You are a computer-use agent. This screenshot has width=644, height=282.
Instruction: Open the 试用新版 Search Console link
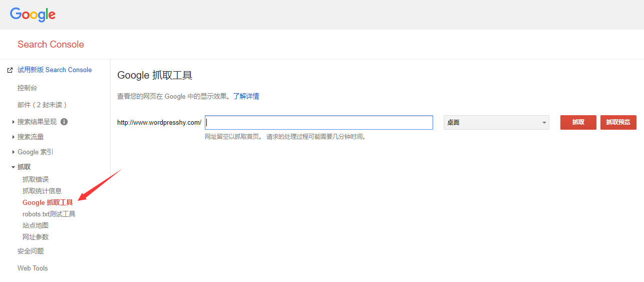click(55, 70)
